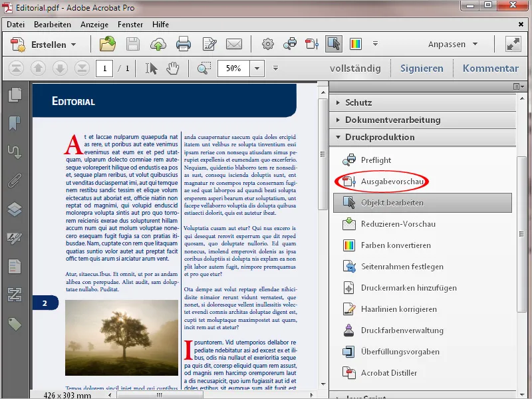Send the file via envelope icon
The width and height of the screenshot is (532, 399).
[x=234, y=45]
